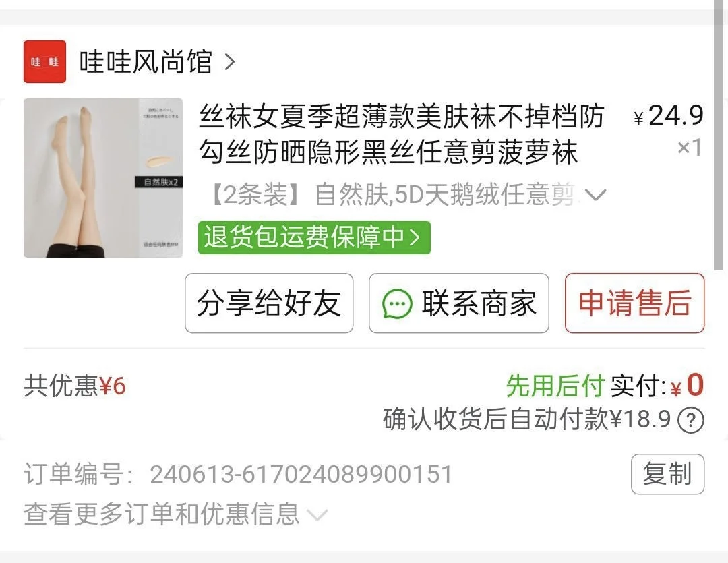Click 分享给好友 button
728x563 pixels.
click(269, 303)
